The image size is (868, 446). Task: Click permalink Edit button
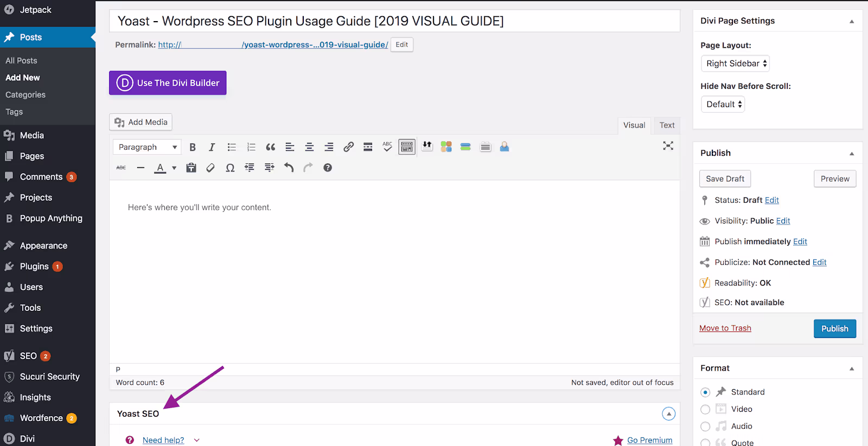point(402,44)
